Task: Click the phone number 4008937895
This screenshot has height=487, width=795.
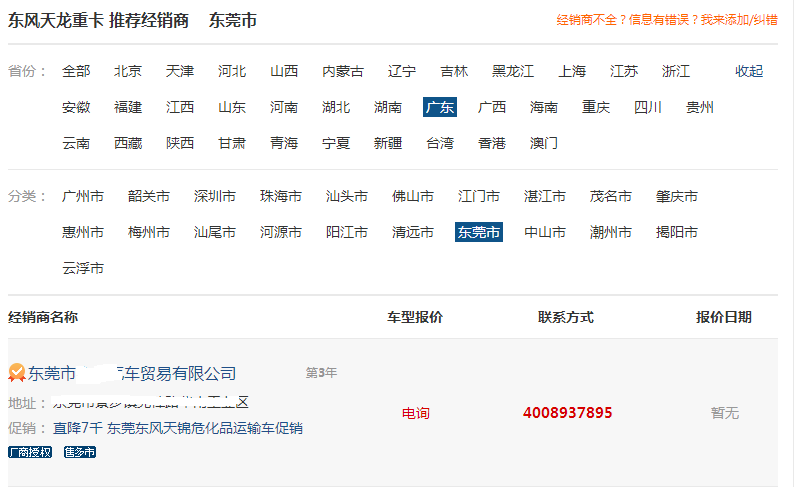Action: tap(567, 413)
